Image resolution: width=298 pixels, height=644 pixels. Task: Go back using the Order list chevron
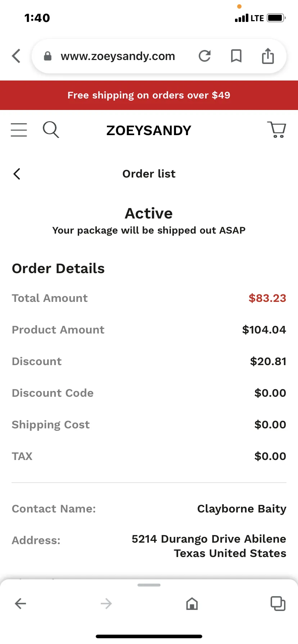17,174
